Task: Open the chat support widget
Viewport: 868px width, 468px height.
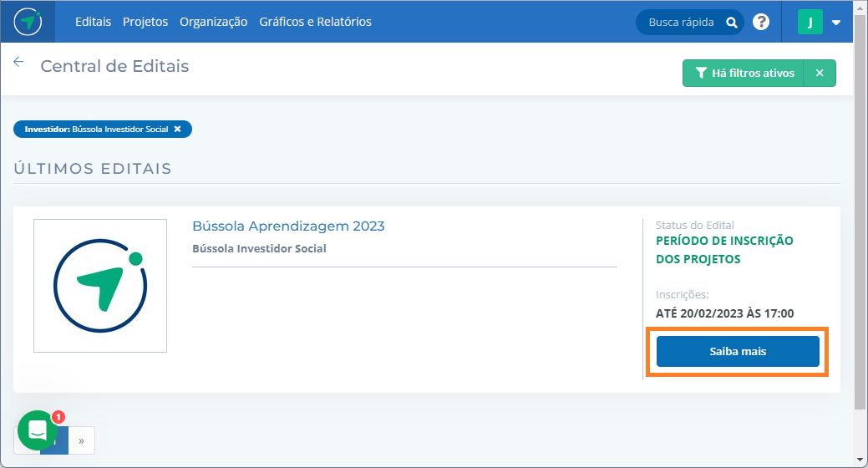Action: (x=37, y=430)
